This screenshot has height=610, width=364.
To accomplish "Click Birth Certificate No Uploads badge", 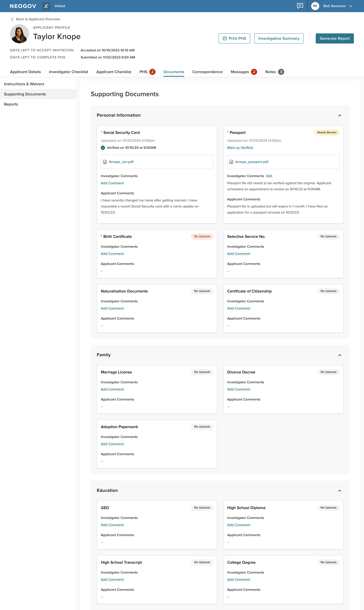I will coord(202,237).
